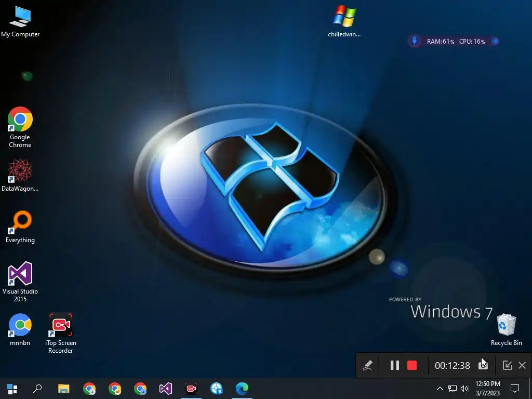Screen dimensions: 532x399
Task: Open the My Computer desktop icon
Action: (x=20, y=21)
